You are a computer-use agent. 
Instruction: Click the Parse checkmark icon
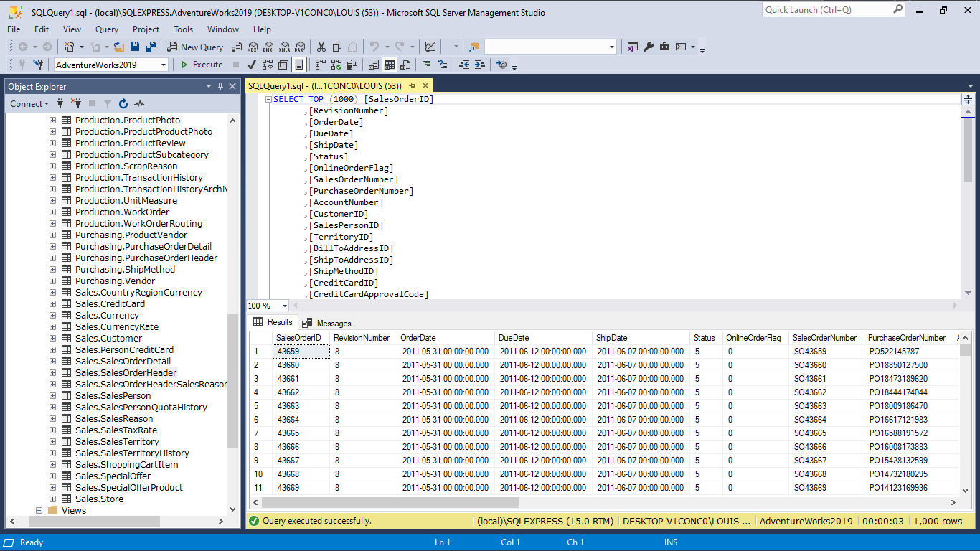tap(252, 65)
